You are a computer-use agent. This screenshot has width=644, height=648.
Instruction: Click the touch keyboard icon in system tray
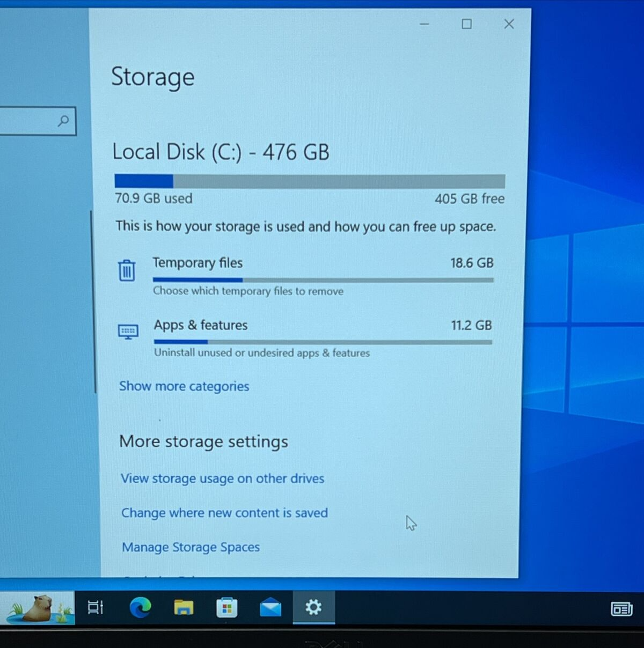621,609
